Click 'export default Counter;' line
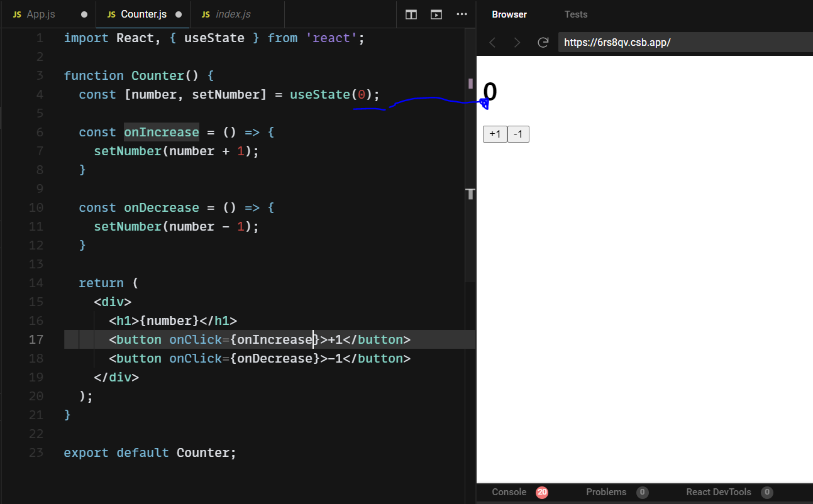This screenshot has width=813, height=504. 150,452
